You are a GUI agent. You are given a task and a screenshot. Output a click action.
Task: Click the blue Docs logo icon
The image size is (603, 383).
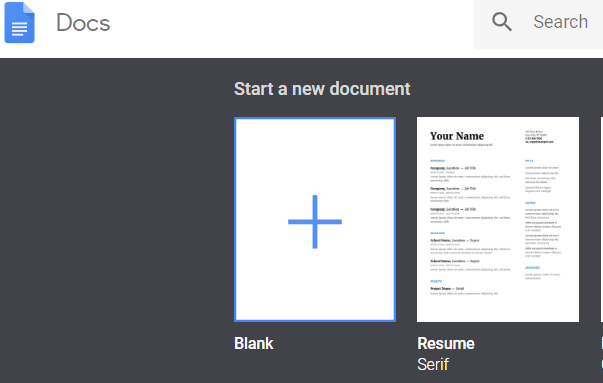[x=20, y=22]
